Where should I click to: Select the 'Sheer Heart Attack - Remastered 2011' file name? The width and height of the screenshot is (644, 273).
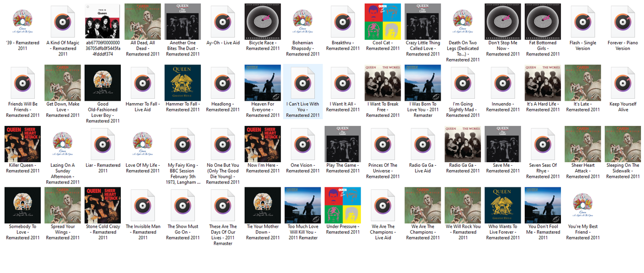(x=583, y=171)
